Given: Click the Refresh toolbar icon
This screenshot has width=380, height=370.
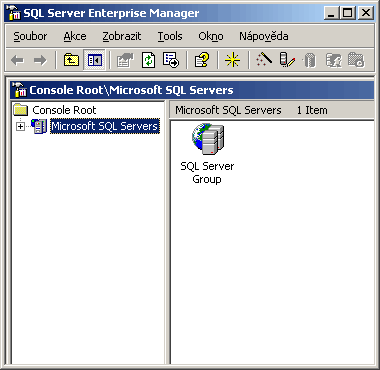Looking at the screenshot, I should (x=148, y=60).
